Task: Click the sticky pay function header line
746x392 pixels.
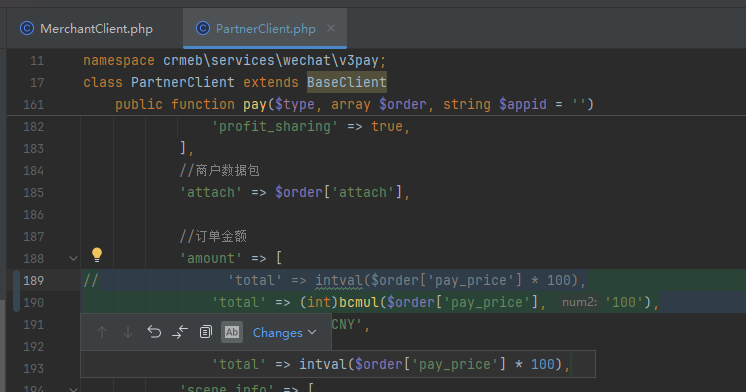Action: pyautogui.click(x=354, y=104)
